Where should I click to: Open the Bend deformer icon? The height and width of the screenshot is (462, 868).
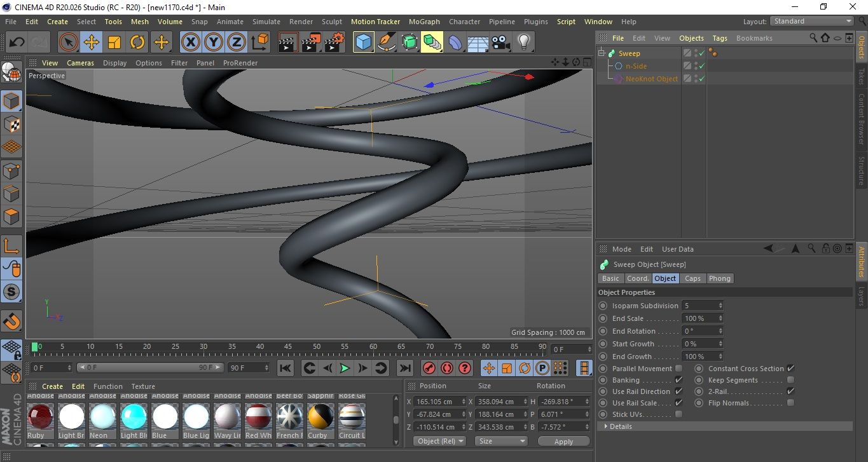[455, 43]
